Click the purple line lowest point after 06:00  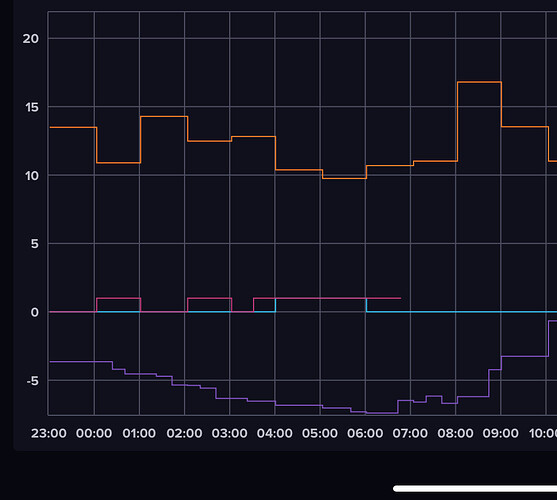click(x=382, y=413)
